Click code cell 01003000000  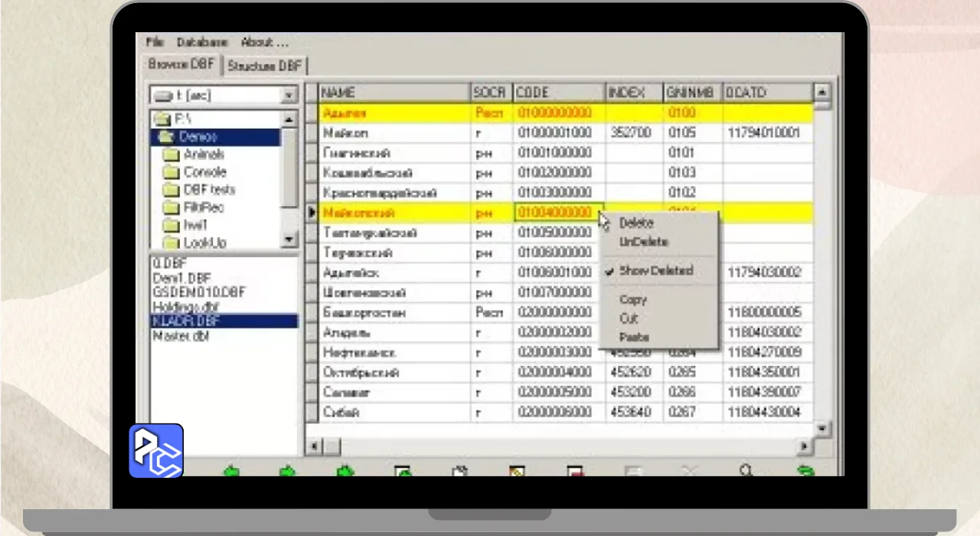pos(559,193)
